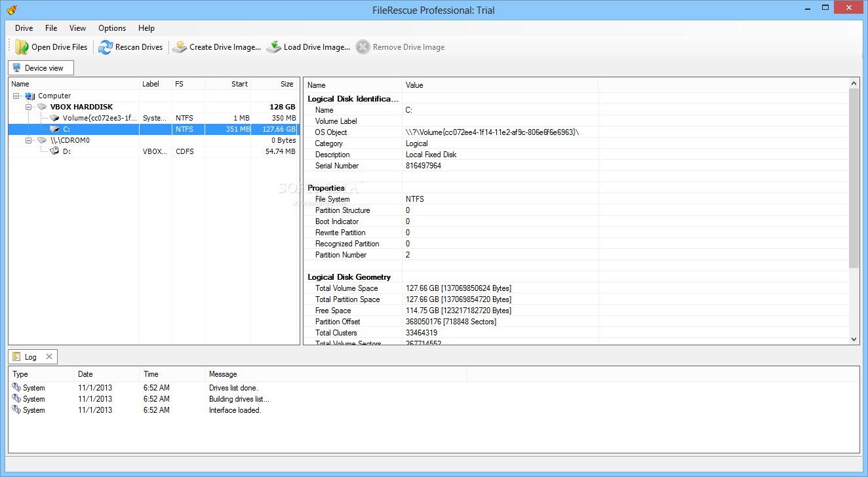Collapse the VBOX HARDDISK node
Screen dimensions: 868x477
[29, 107]
